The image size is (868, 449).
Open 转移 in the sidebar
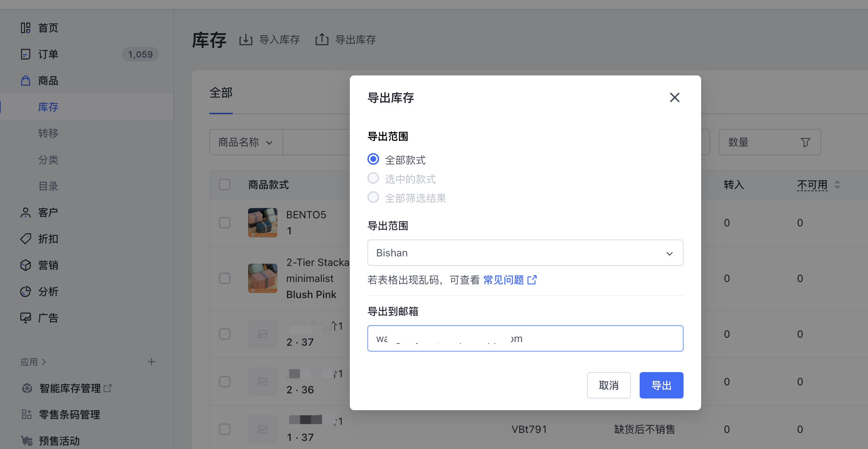tap(48, 133)
